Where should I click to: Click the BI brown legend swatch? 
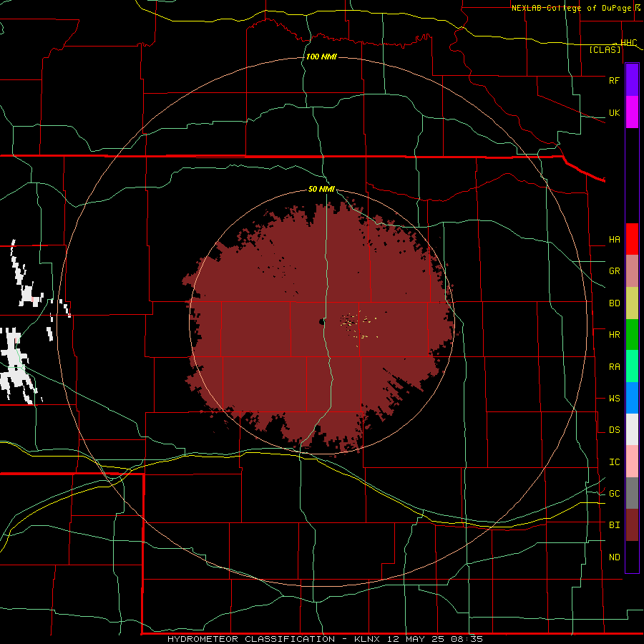tap(632, 525)
